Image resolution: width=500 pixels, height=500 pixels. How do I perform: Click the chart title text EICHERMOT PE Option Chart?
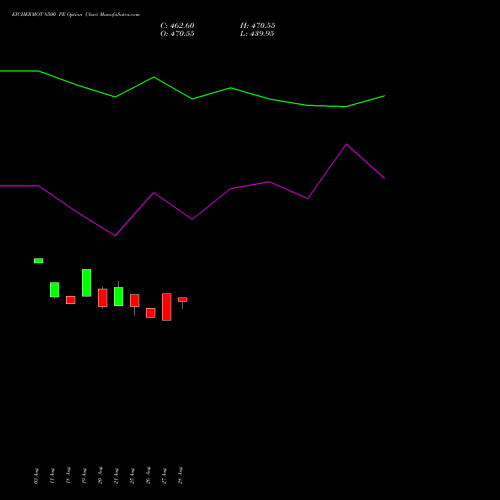click(x=76, y=14)
